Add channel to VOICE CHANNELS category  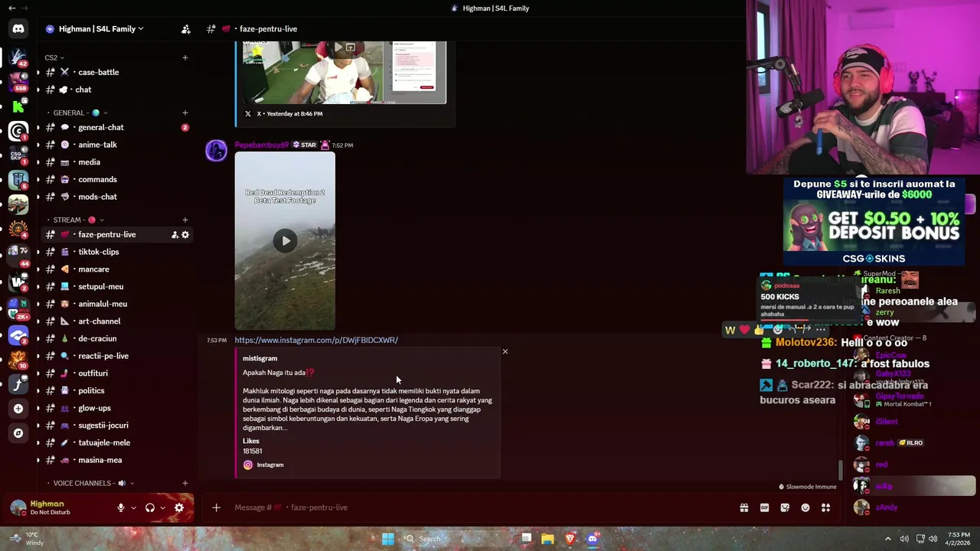coord(185,483)
